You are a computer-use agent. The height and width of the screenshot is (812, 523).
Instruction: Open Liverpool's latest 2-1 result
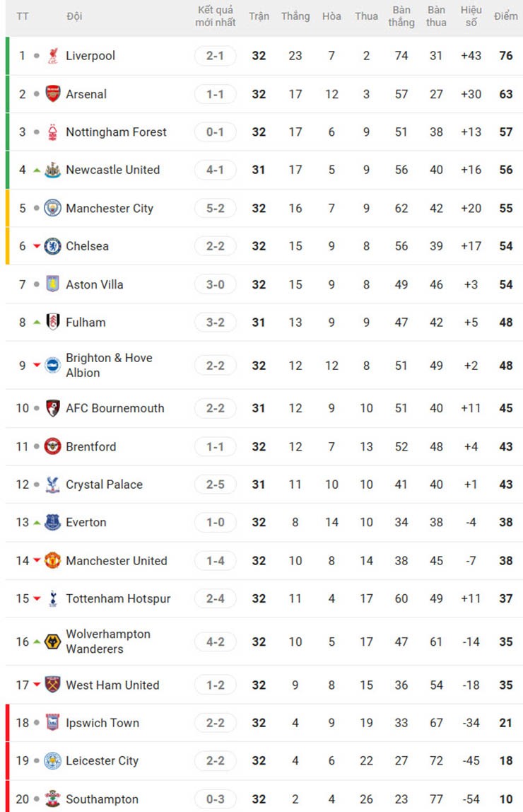pyautogui.click(x=216, y=56)
